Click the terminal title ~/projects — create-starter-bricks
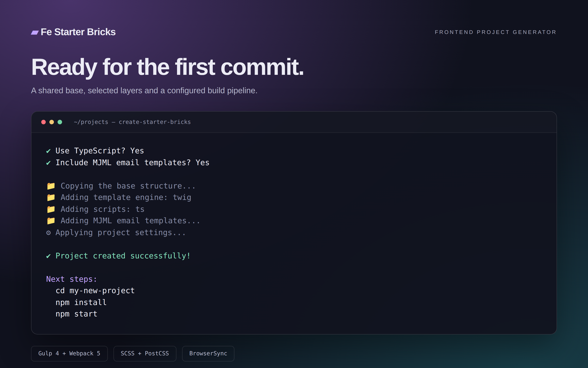588x368 pixels. point(132,122)
